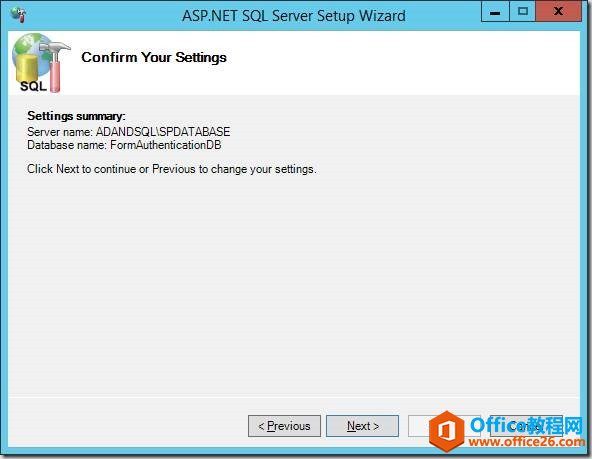
Task: Click the orange Office logo watermark
Action: (447, 431)
